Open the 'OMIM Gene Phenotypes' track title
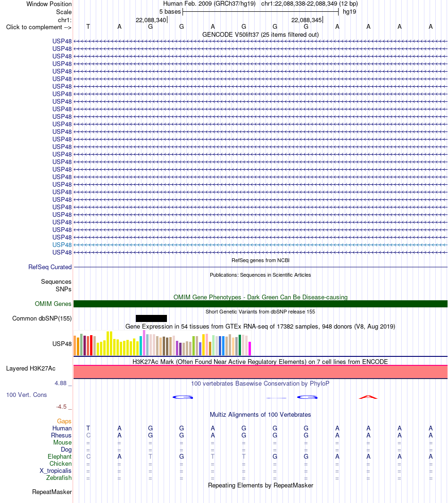 (x=260, y=297)
